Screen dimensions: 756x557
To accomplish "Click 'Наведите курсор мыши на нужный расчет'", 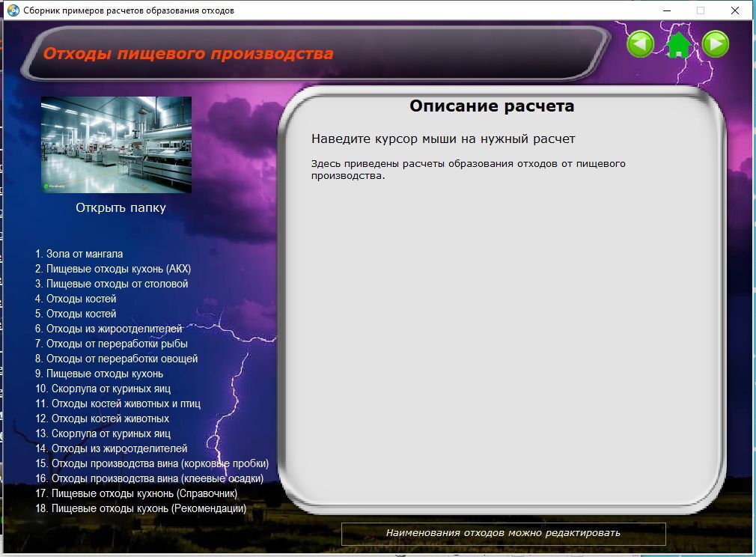I will pyautogui.click(x=443, y=139).
